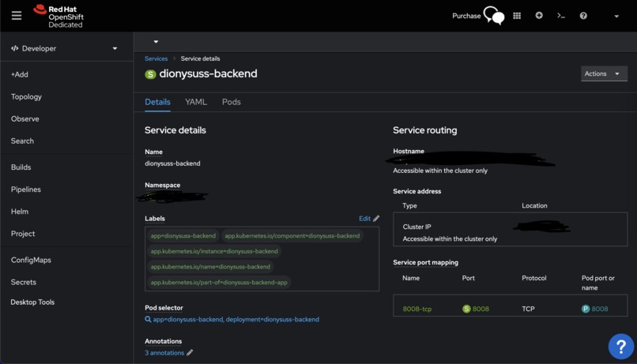Click the Service details breadcrumb text
The width and height of the screenshot is (637, 364).
200,58
